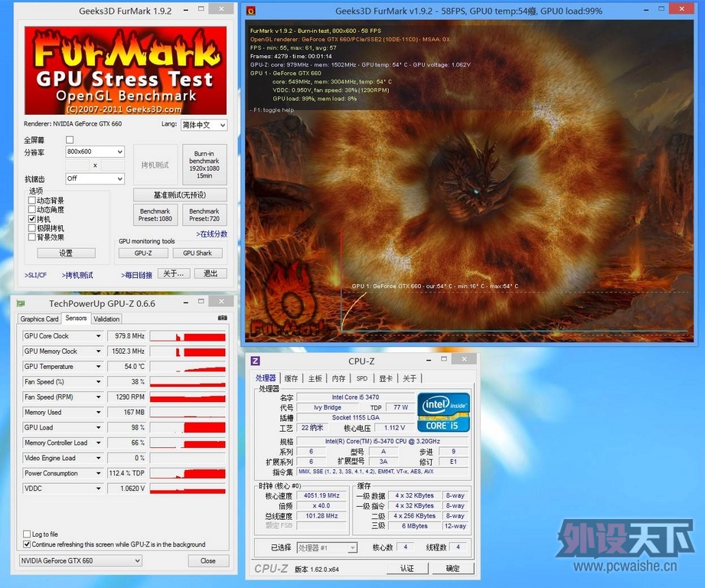705x588 pixels.
Task: Click the custom width resolution input field
Action: [x=77, y=165]
